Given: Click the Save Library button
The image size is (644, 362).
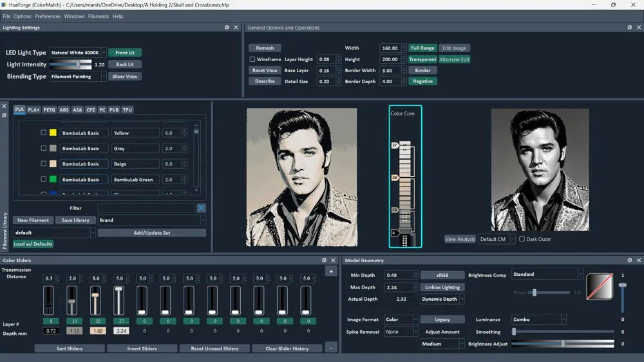Looking at the screenshot, I should click(x=75, y=220).
